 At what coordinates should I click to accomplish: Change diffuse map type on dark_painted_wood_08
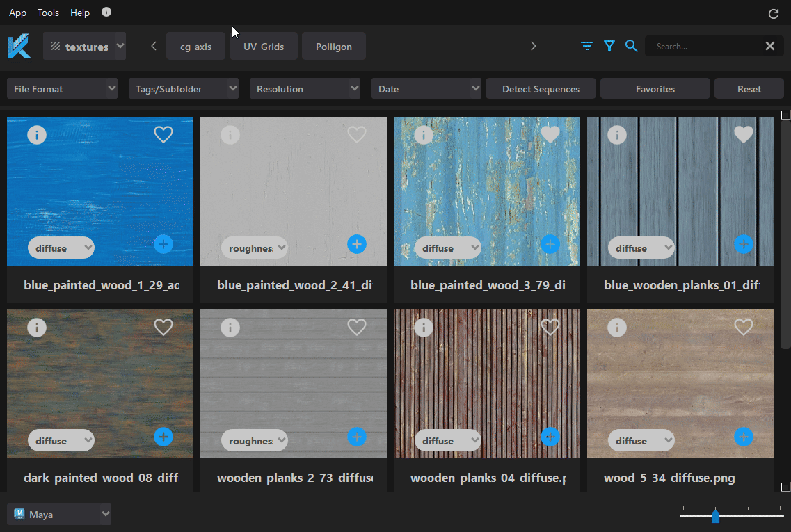(x=61, y=440)
